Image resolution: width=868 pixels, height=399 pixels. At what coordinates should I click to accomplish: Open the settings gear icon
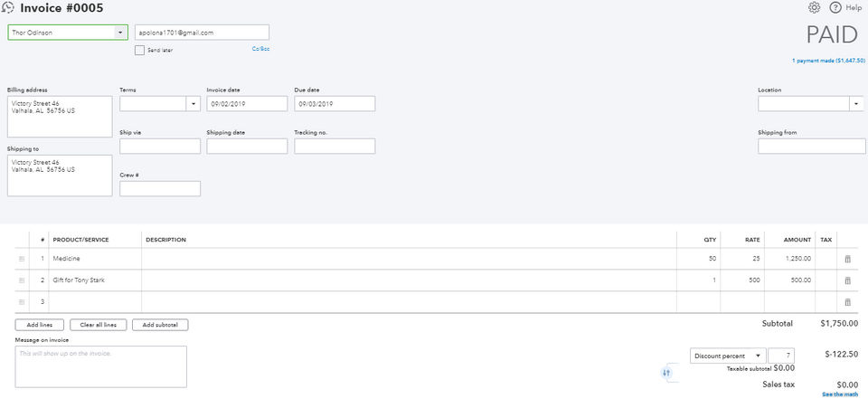pos(814,8)
